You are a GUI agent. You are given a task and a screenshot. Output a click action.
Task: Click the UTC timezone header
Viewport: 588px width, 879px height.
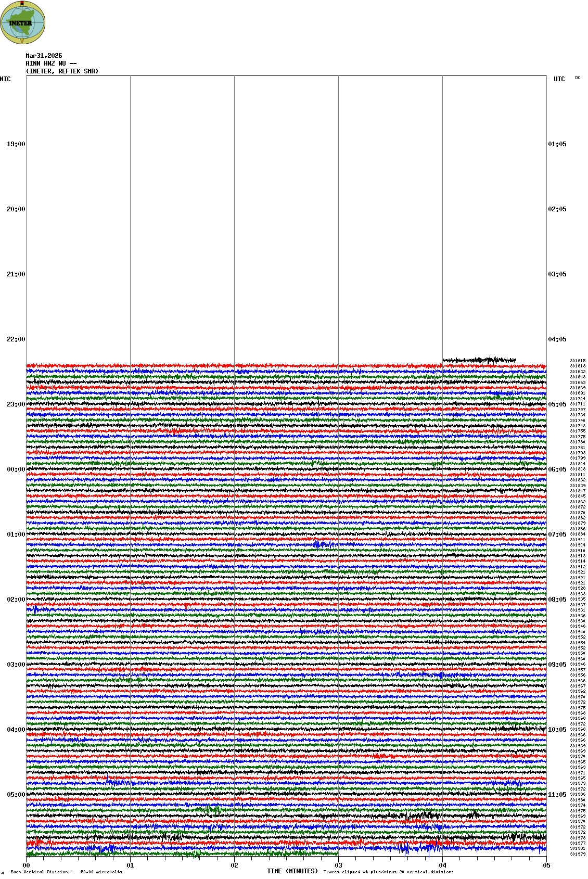(559, 79)
